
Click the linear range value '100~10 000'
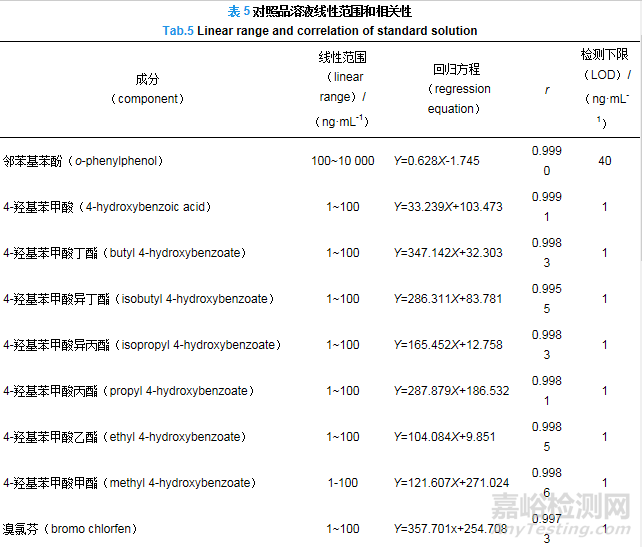tap(343, 161)
